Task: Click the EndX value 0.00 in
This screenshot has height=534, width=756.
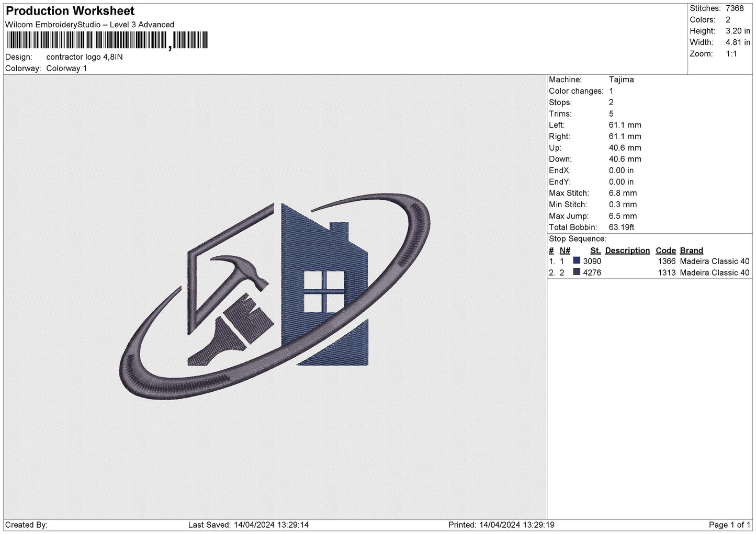Action: pos(621,171)
